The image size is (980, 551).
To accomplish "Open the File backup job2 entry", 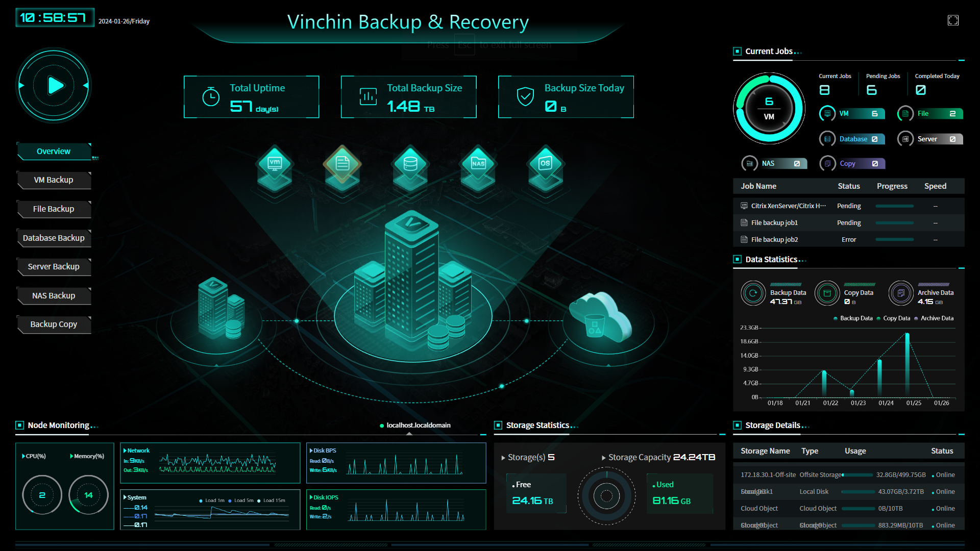I will click(774, 240).
